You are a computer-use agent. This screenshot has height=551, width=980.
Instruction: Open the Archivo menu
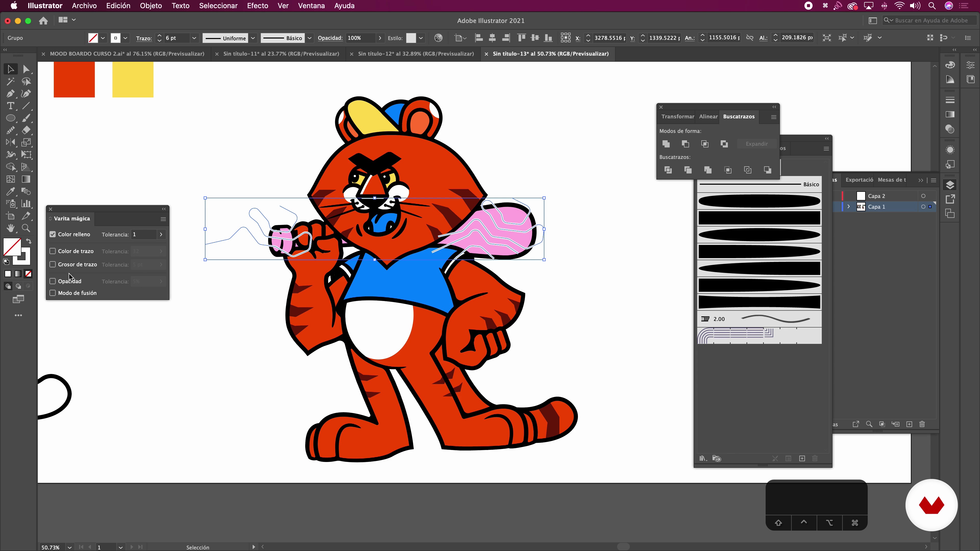pos(84,6)
